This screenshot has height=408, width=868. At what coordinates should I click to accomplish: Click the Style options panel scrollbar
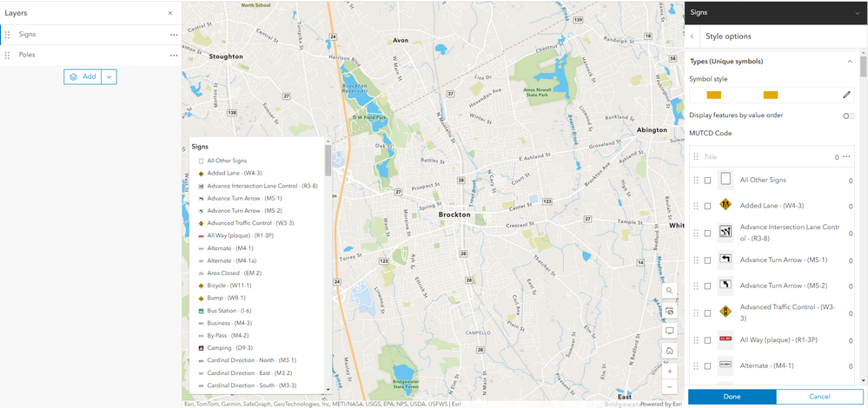[x=863, y=65]
